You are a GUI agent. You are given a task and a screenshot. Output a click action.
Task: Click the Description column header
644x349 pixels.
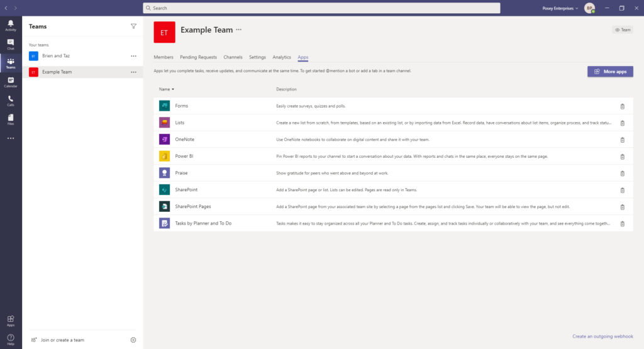pos(286,89)
